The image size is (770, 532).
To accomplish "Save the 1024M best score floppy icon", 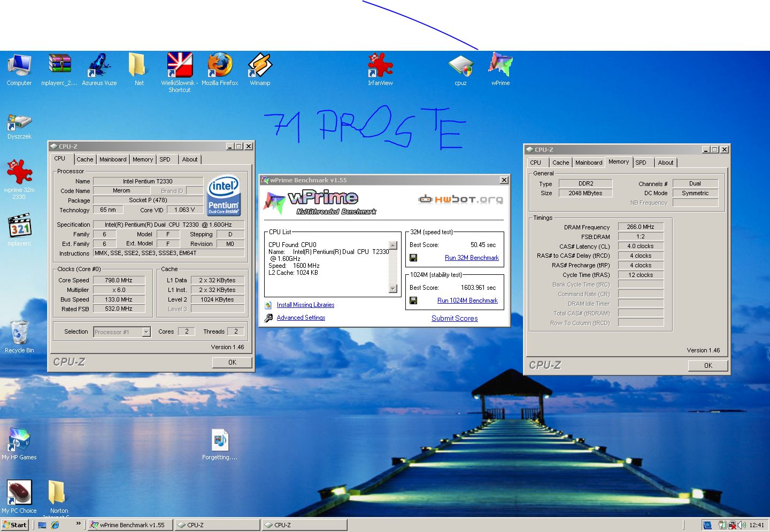I will pyautogui.click(x=413, y=300).
